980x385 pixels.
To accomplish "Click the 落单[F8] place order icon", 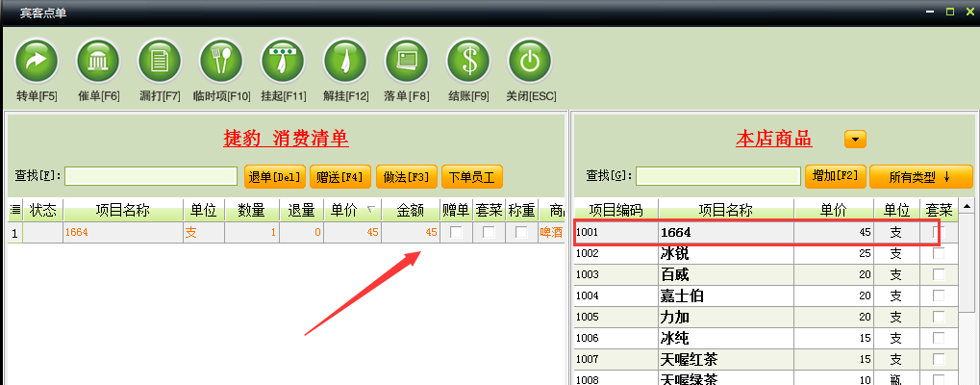I will click(x=406, y=61).
